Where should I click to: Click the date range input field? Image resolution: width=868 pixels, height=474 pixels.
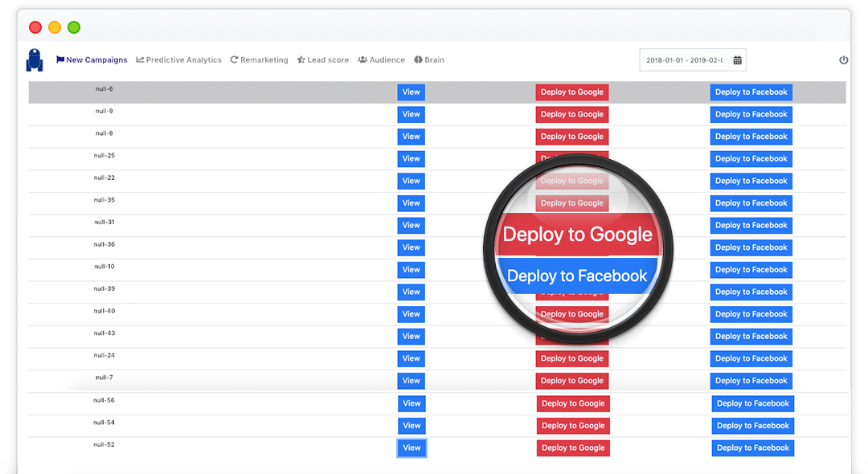693,60
